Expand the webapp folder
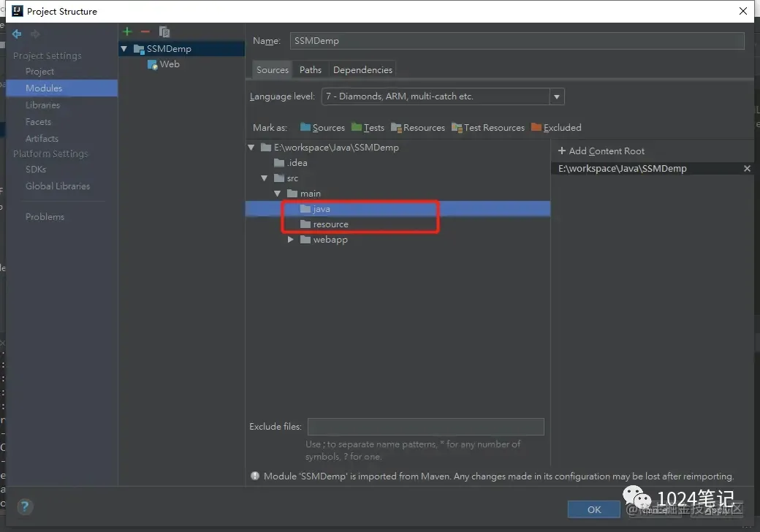The width and height of the screenshot is (760, 532). (x=290, y=240)
